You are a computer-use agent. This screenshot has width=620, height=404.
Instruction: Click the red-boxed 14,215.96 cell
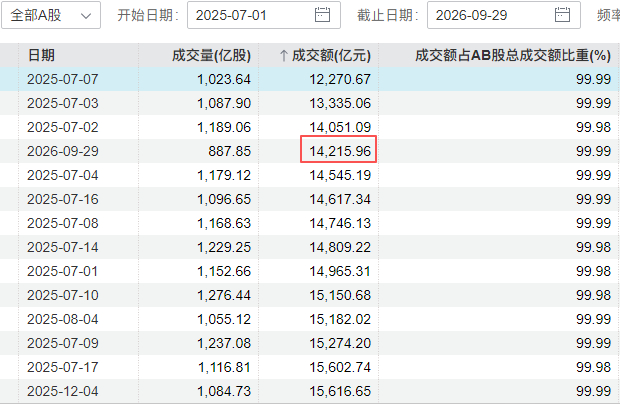tap(339, 149)
